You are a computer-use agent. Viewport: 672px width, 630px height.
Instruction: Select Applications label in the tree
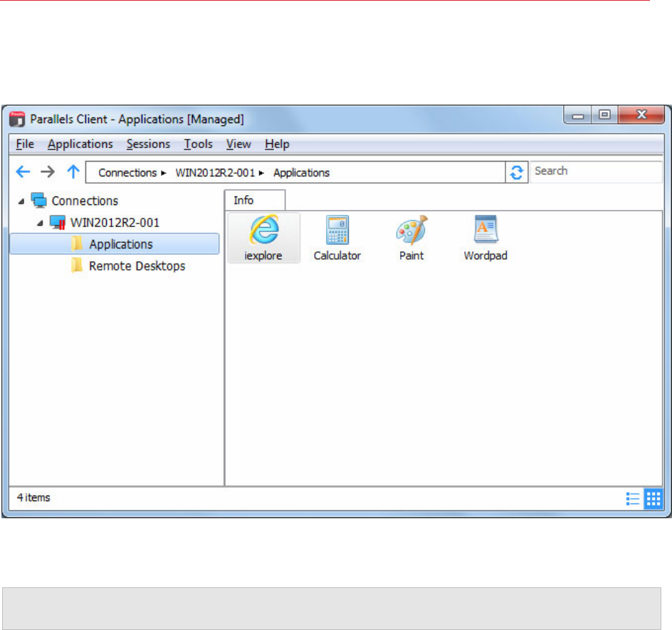pos(121,244)
